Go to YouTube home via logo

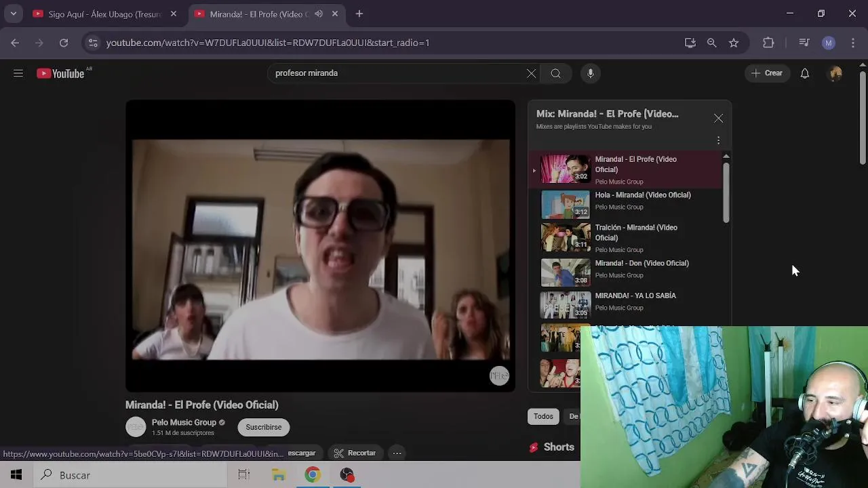(60, 73)
